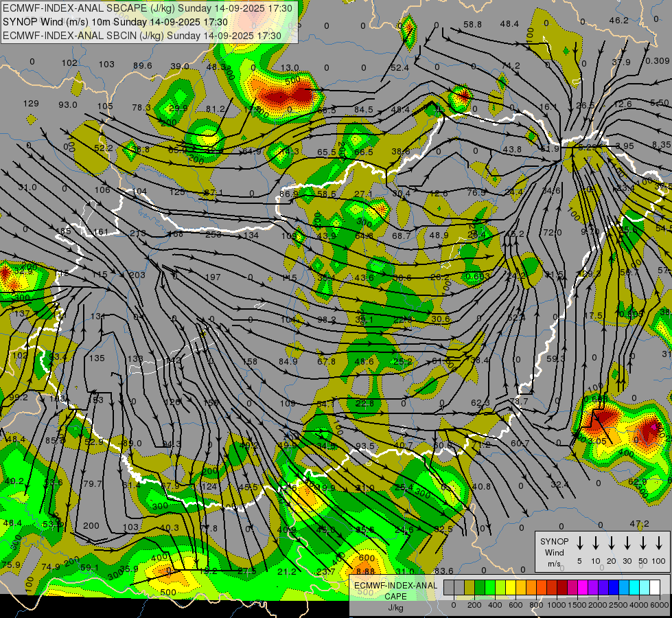Pick the pure blue swatch in CAPE colorbar

click(x=613, y=588)
